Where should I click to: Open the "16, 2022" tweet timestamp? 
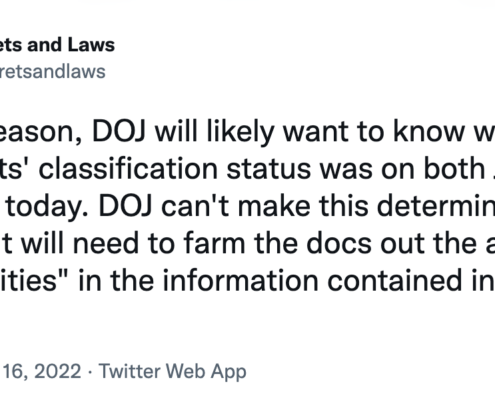(x=42, y=371)
